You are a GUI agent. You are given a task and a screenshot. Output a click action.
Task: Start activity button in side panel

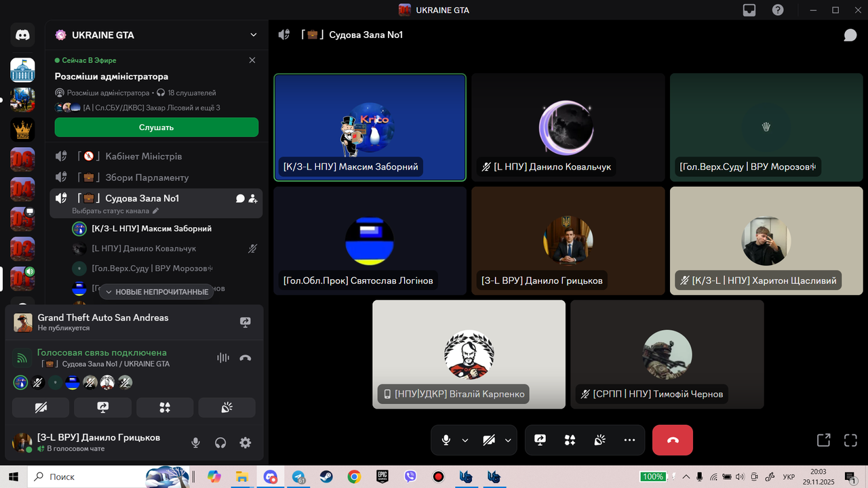[x=165, y=407]
